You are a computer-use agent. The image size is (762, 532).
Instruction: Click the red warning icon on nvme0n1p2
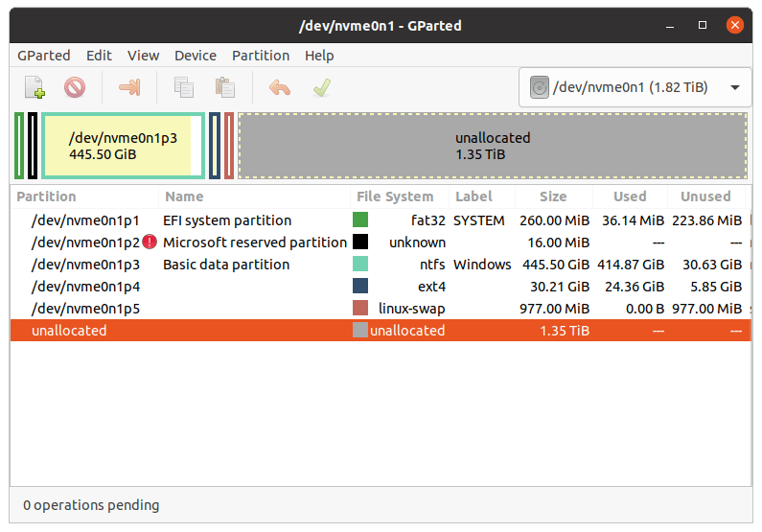150,242
